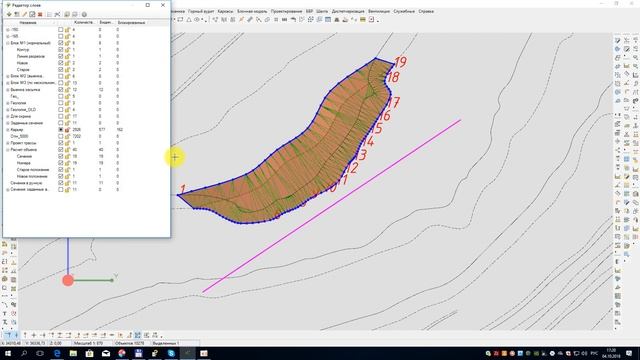The width and height of the screenshot is (640, 360).
Task: Collapse the Блок №1 layer group
Action: pyautogui.click(x=8, y=43)
